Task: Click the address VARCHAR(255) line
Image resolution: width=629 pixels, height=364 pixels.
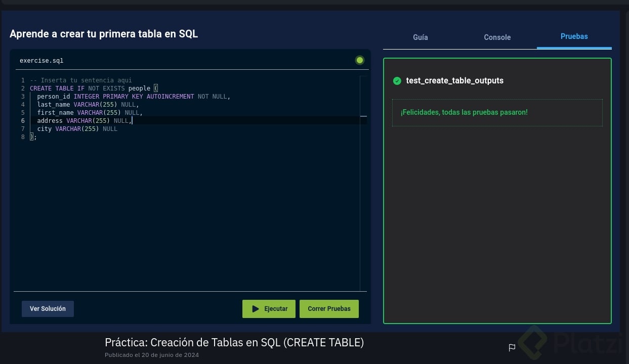Action: 85,121
